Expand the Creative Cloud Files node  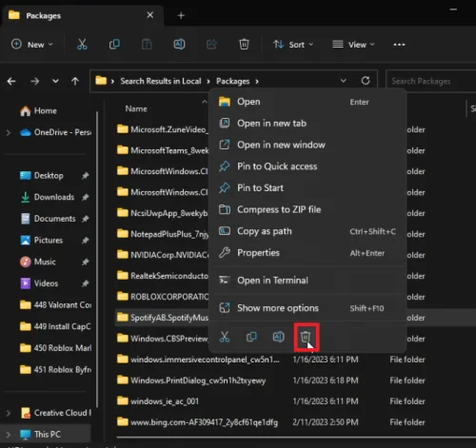(x=9, y=413)
